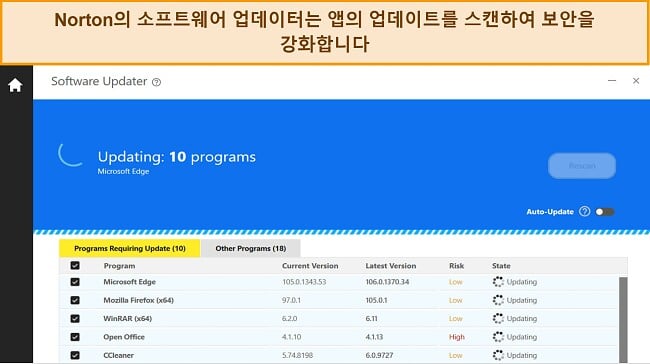Click current version 5.74.8198 for CCleaner
Viewport: 650px width, 364px height.
[x=298, y=355]
